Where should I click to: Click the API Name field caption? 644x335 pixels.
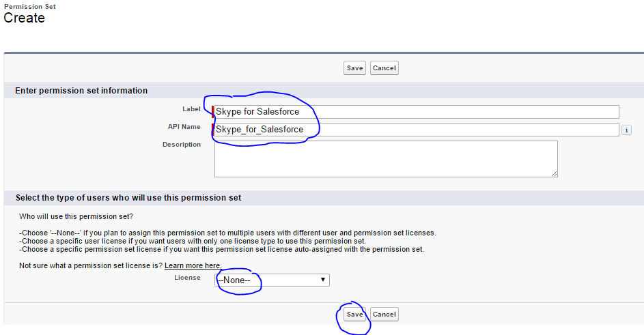coord(184,127)
